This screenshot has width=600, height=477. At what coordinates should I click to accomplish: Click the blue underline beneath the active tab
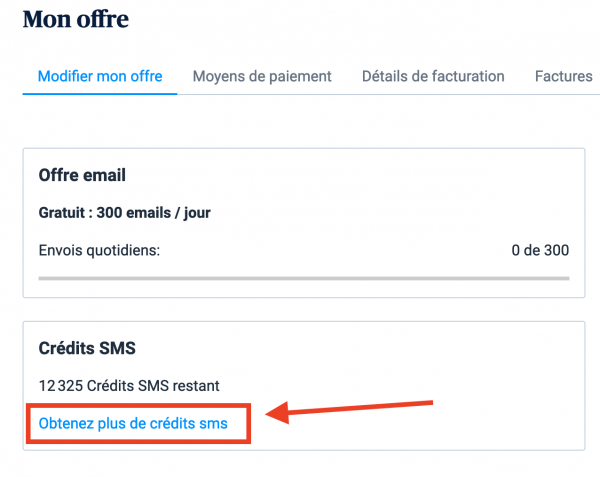(x=100, y=95)
